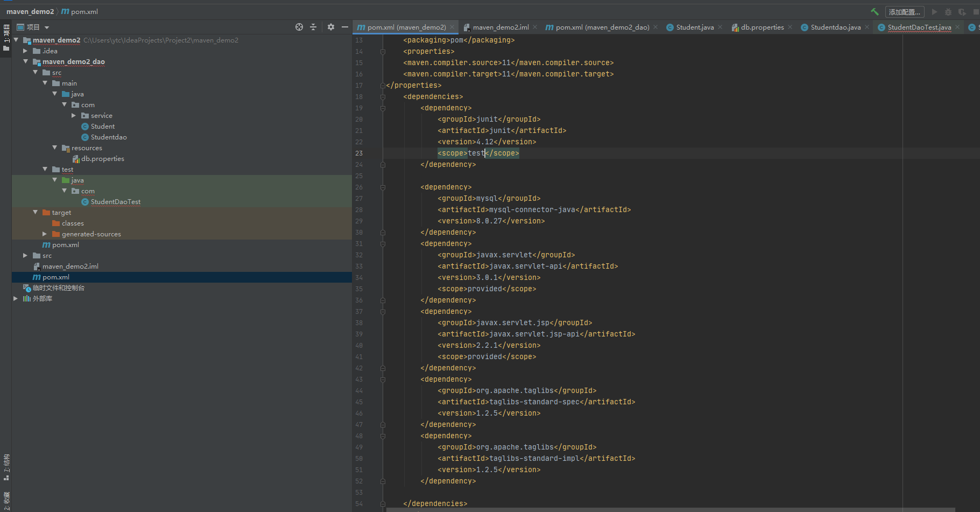This screenshot has height=512, width=980.
Task: Switch to pom.xml (maven_demo2) tab
Action: (406, 27)
